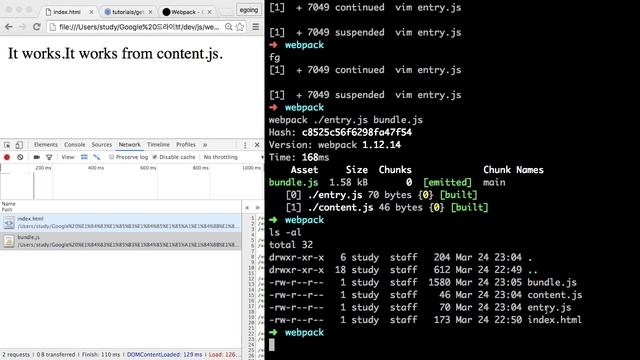Activate DevTools inspect element picker
Image resolution: width=640 pixels, height=360 pixels.
tap(7, 145)
